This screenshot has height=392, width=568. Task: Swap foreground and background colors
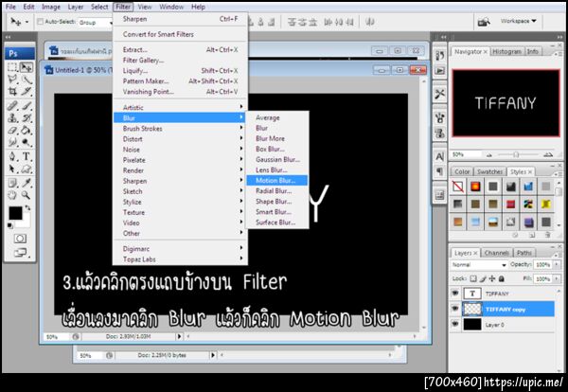coord(27,208)
